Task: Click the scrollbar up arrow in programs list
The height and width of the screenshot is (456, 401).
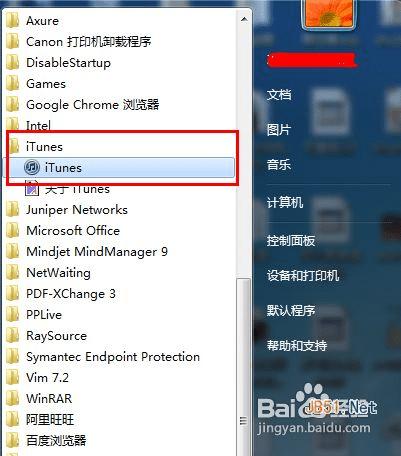Action: tap(244, 19)
